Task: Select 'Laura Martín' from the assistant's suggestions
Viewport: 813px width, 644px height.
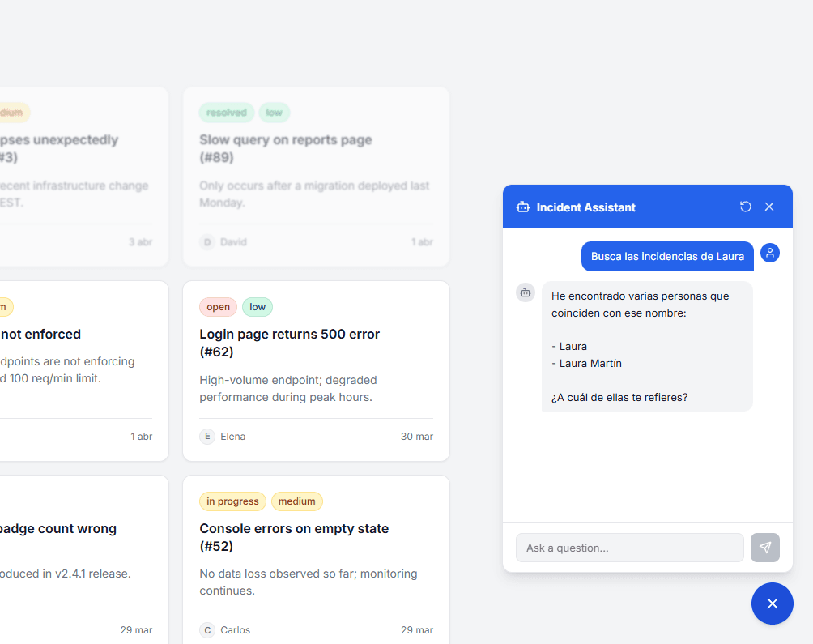Action: 586,364
